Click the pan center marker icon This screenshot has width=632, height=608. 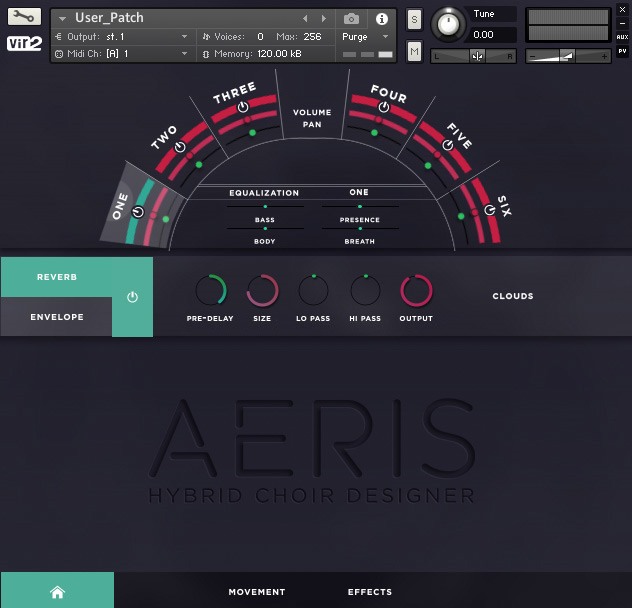coord(477,56)
